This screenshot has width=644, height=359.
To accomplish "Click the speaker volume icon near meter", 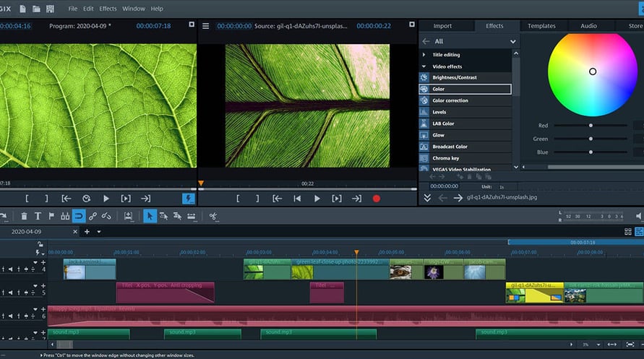I will [639, 216].
